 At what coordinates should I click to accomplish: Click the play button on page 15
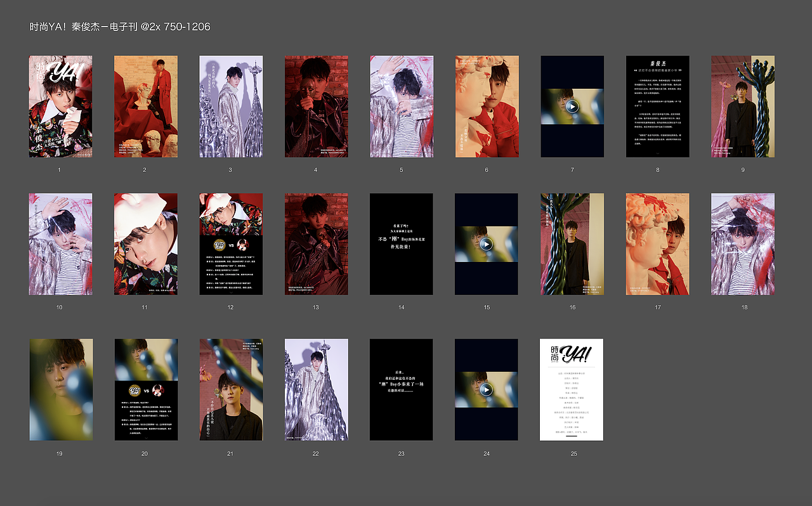487,244
